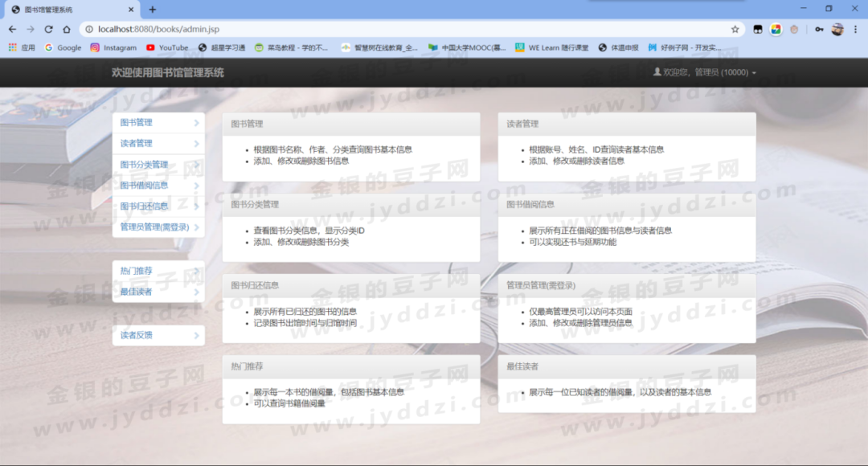
Task: Click the chevron beside sidebar 读者反馈
Action: tap(197, 335)
